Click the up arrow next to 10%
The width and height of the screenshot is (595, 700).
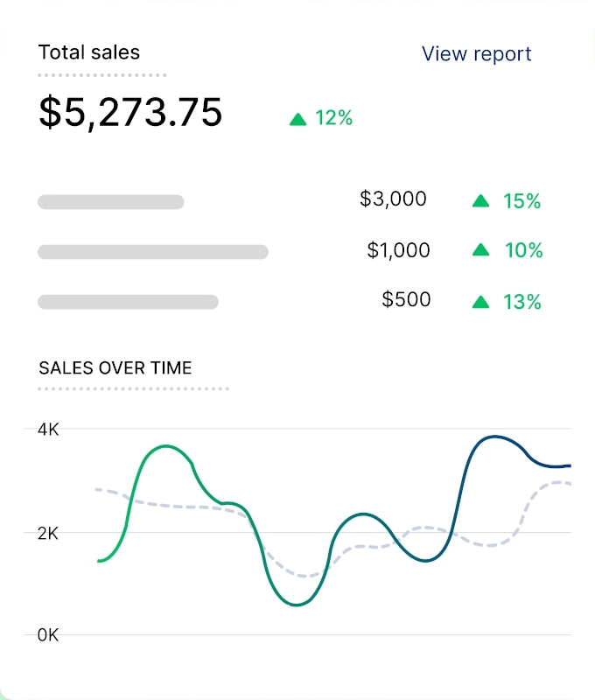point(480,250)
